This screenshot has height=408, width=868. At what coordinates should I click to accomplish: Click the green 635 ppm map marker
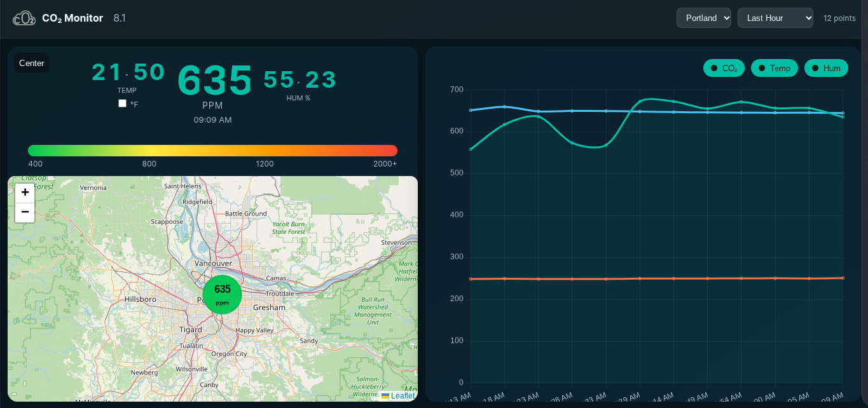point(222,295)
